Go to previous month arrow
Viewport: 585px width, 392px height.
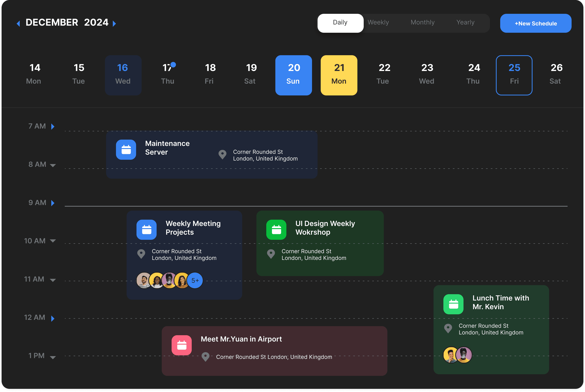point(18,23)
